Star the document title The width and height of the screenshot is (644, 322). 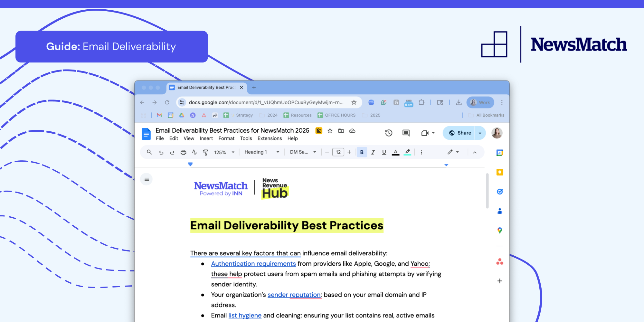[x=330, y=131]
